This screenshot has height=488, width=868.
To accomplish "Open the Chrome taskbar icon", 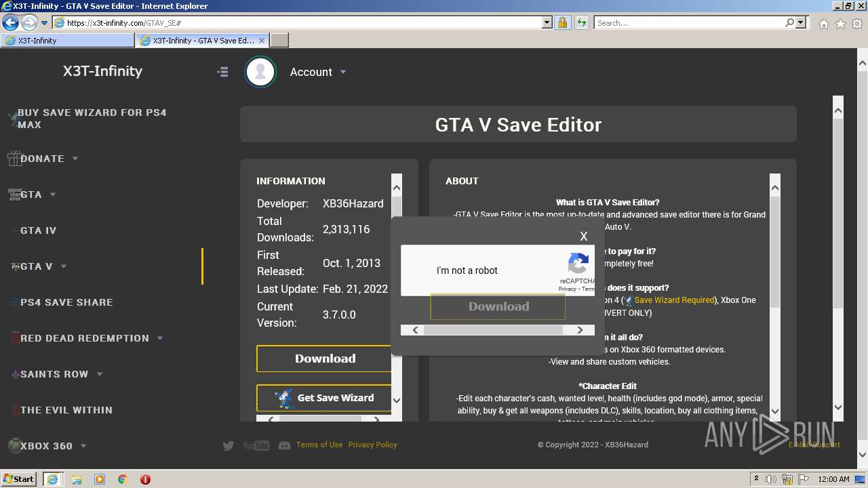I will pos(122,479).
